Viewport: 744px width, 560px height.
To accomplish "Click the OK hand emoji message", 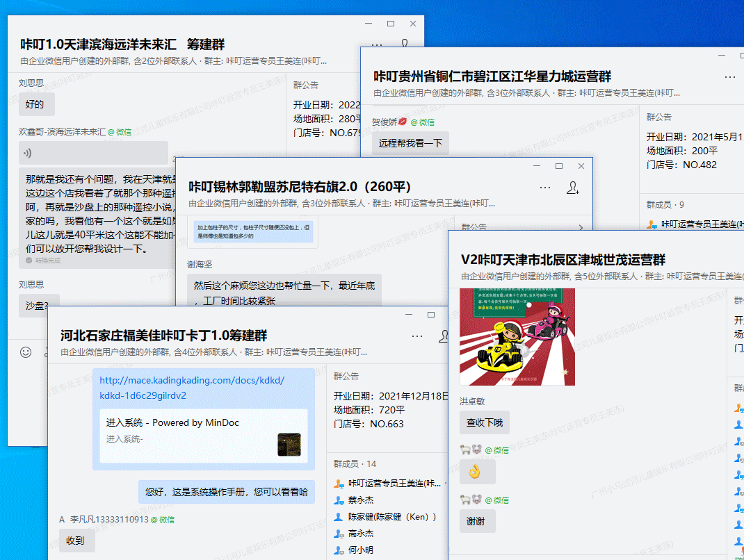I will pos(477,471).
